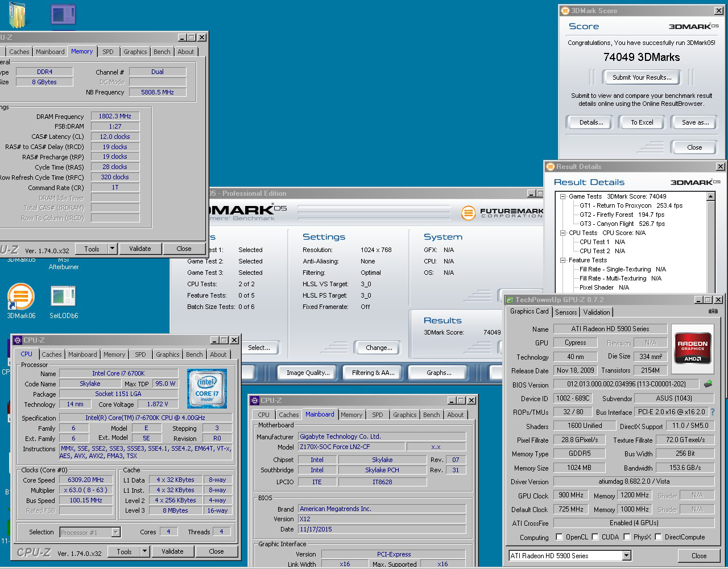The height and width of the screenshot is (569, 728).
Task: Open the SPD tab in CPU-Z Memory window
Action: coord(107,52)
